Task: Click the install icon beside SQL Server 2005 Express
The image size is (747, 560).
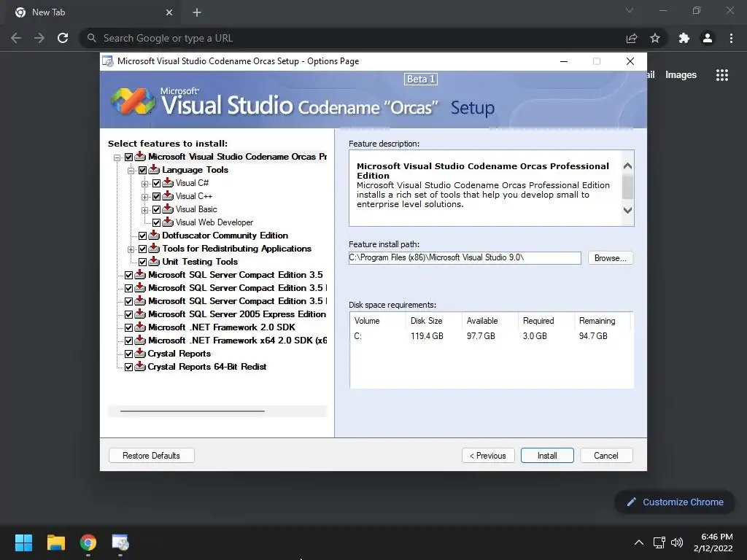Action: (x=140, y=314)
